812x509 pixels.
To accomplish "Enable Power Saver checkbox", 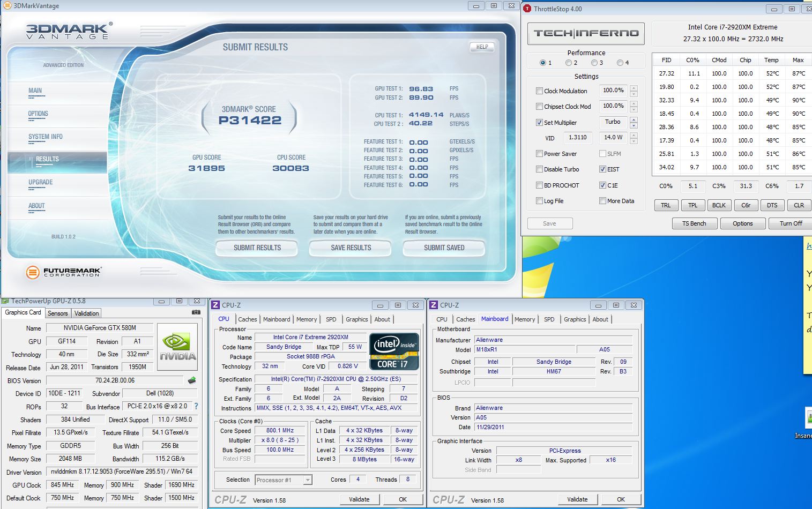I will tap(539, 154).
